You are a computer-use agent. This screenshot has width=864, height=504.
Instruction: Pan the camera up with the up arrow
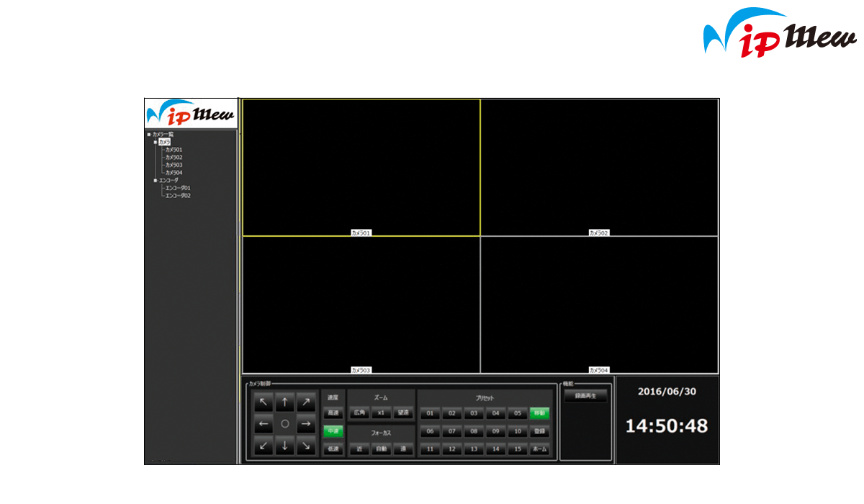[x=285, y=402]
